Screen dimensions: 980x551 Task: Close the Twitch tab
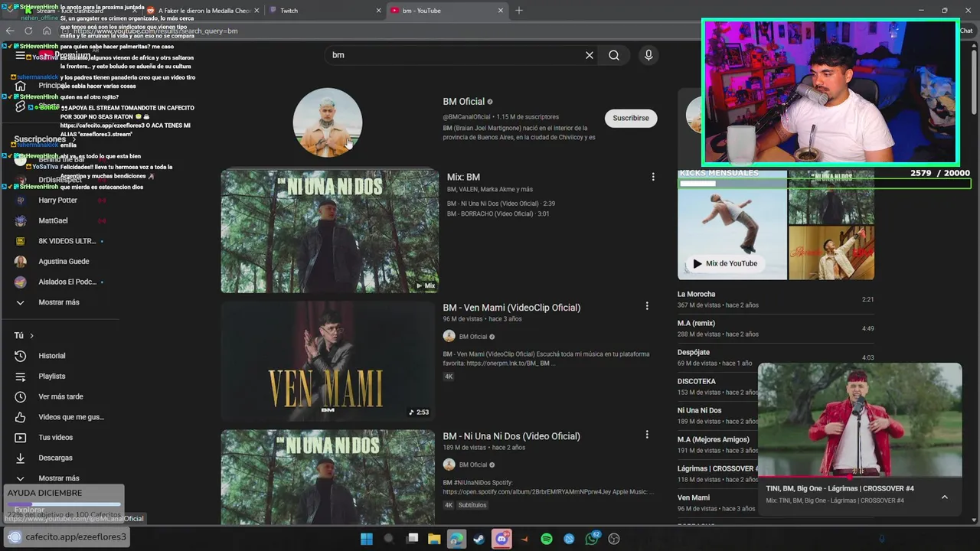378,11
